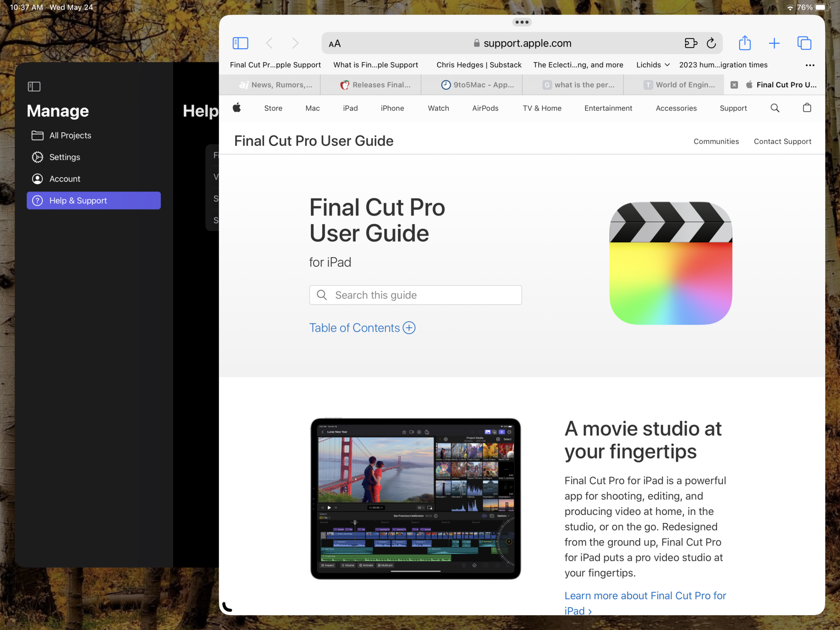Open a new Safari tab
840x630 pixels.
coord(774,43)
